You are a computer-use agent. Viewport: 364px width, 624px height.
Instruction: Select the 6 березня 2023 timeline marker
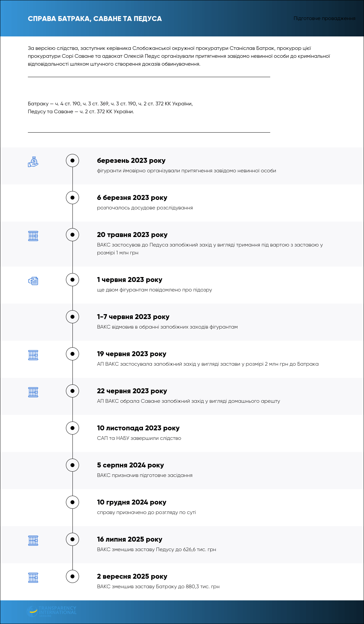click(72, 198)
